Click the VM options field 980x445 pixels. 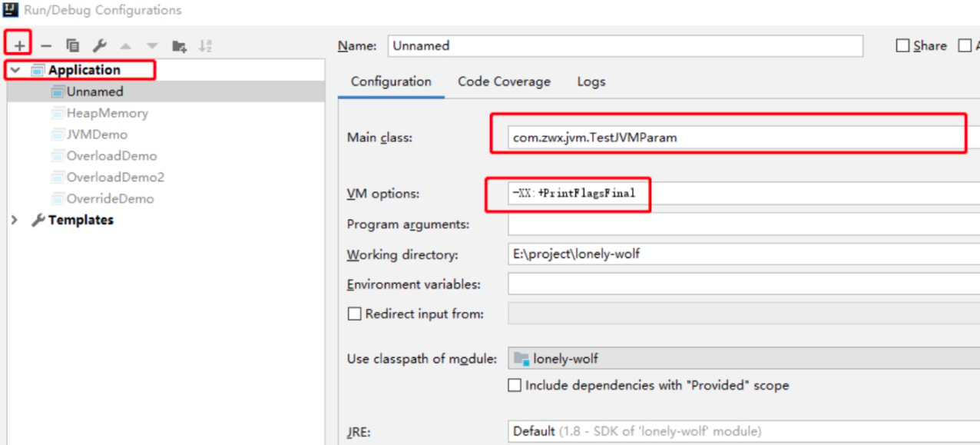click(743, 194)
